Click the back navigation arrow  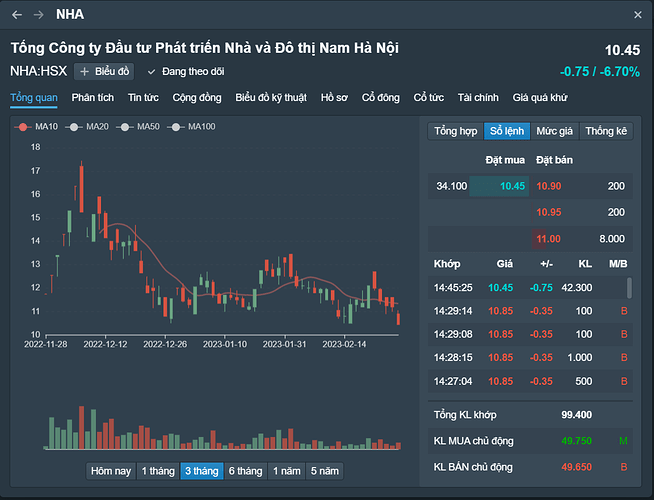click(x=17, y=15)
